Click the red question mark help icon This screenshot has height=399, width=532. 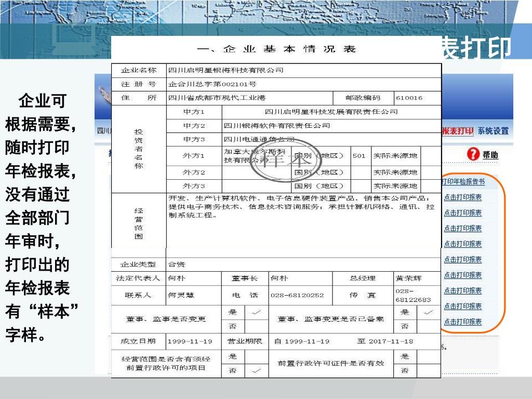point(473,154)
